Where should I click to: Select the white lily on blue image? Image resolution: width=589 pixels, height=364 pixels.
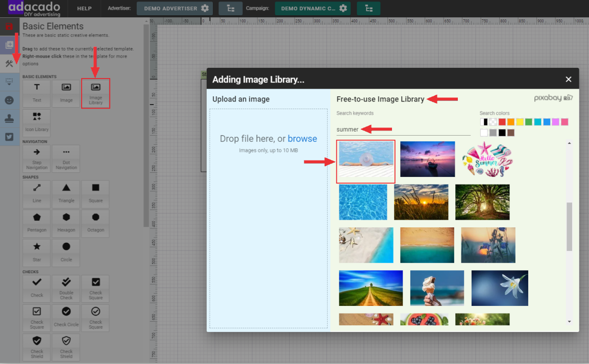[500, 288]
